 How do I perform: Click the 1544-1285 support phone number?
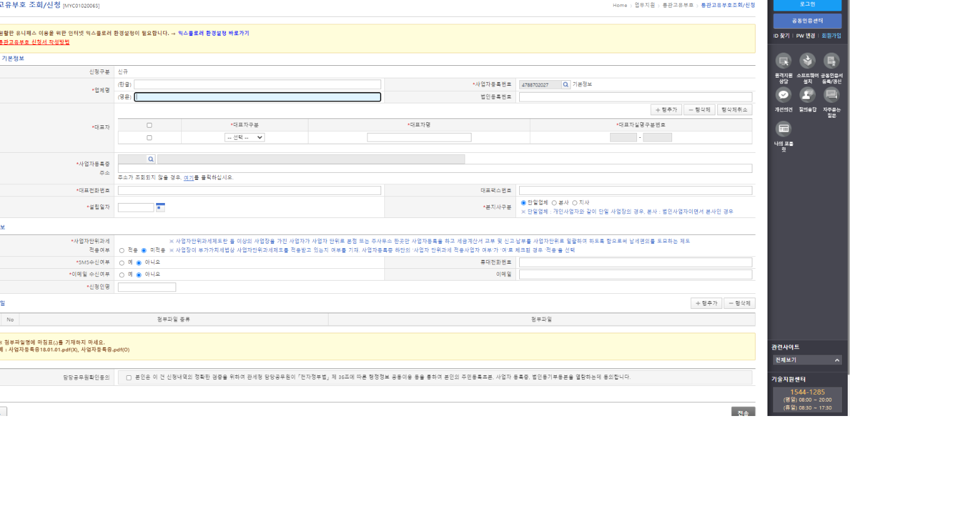tap(807, 392)
